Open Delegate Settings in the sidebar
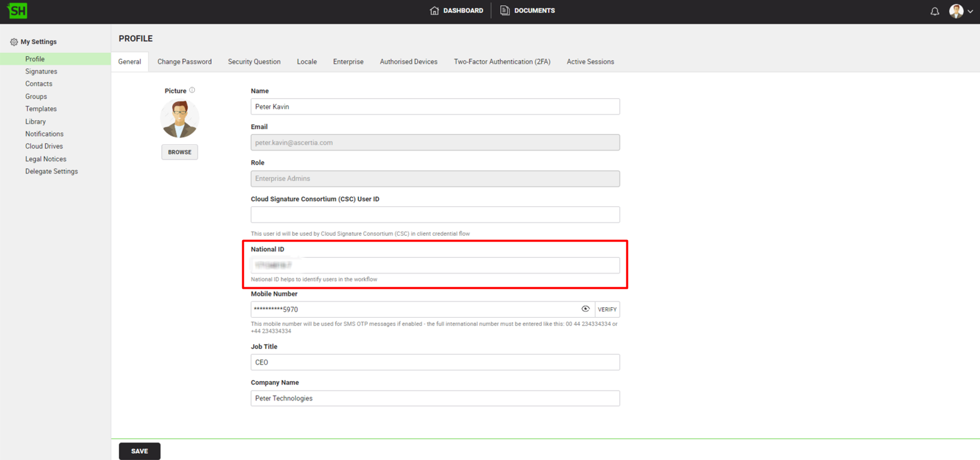The height and width of the screenshot is (460, 980). (51, 172)
